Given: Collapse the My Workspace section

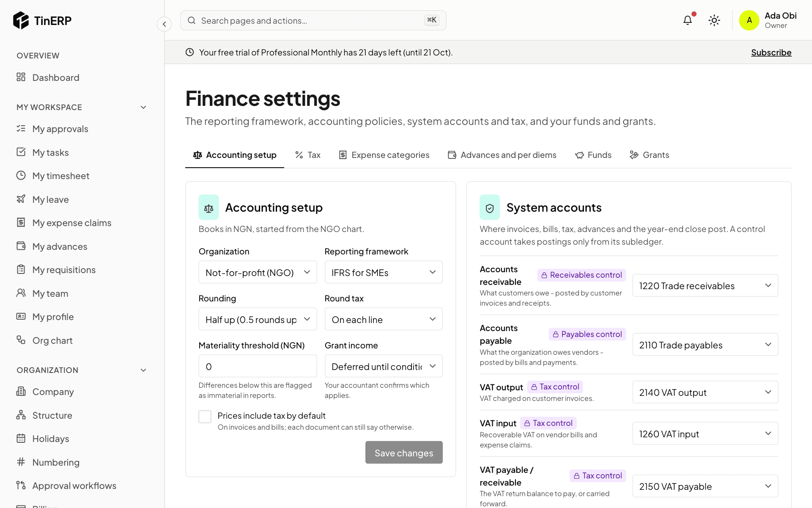Looking at the screenshot, I should (x=143, y=107).
